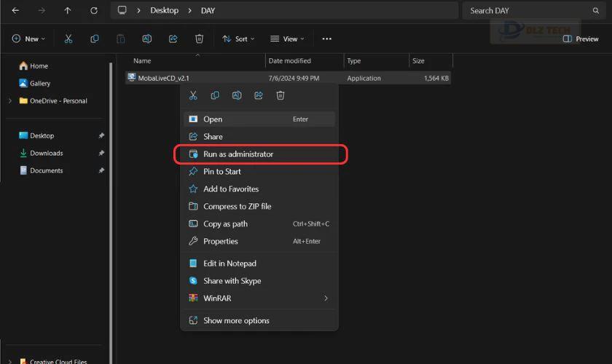Unpin Desktop using its pin icon
Screen dimensions: 612x364
point(101,135)
